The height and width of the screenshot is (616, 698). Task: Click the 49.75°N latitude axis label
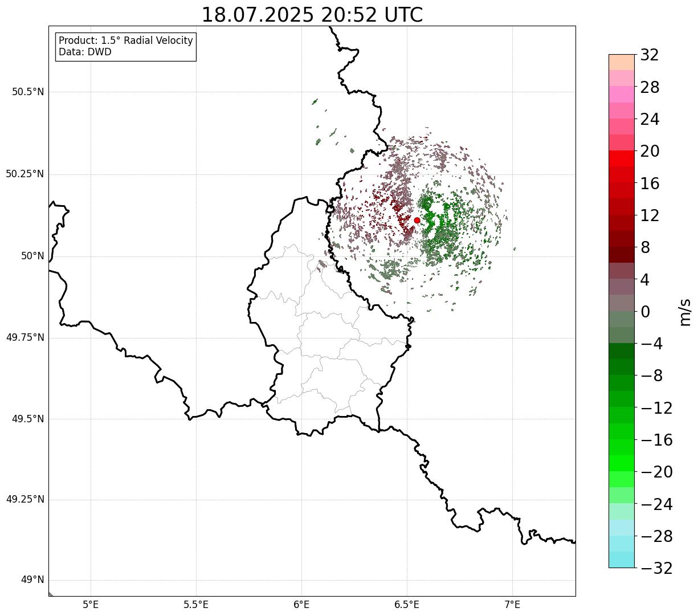pyautogui.click(x=25, y=337)
